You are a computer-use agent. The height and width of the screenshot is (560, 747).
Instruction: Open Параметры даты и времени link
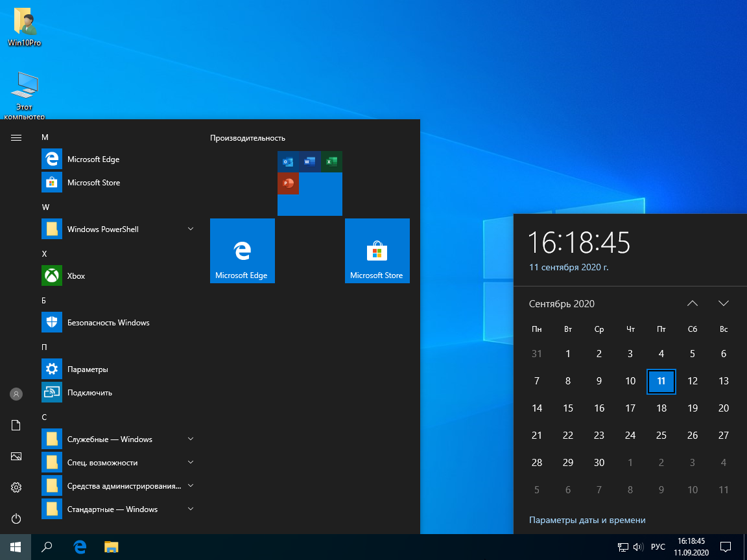point(587,520)
